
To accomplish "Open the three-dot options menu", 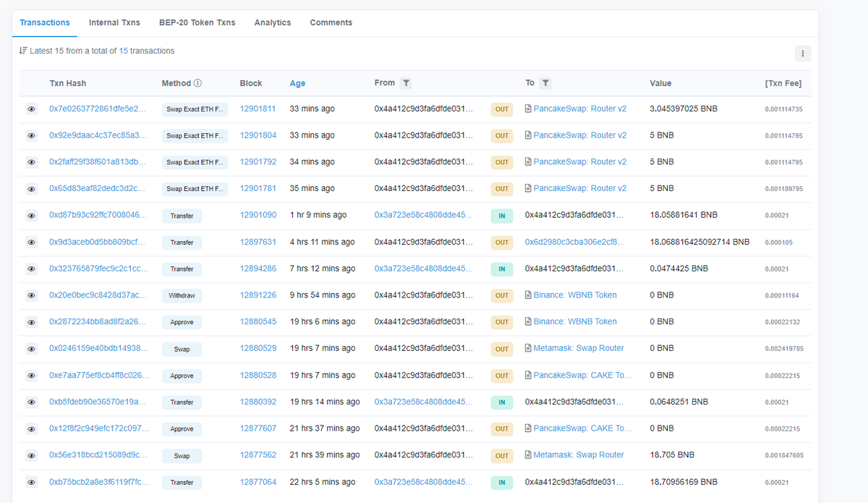I will 802,54.
